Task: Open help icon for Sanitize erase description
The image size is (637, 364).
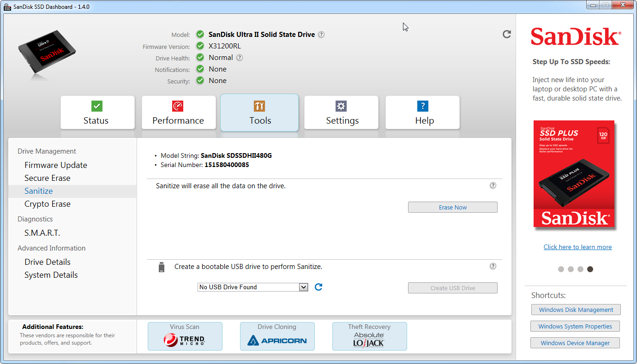Action: pyautogui.click(x=493, y=185)
